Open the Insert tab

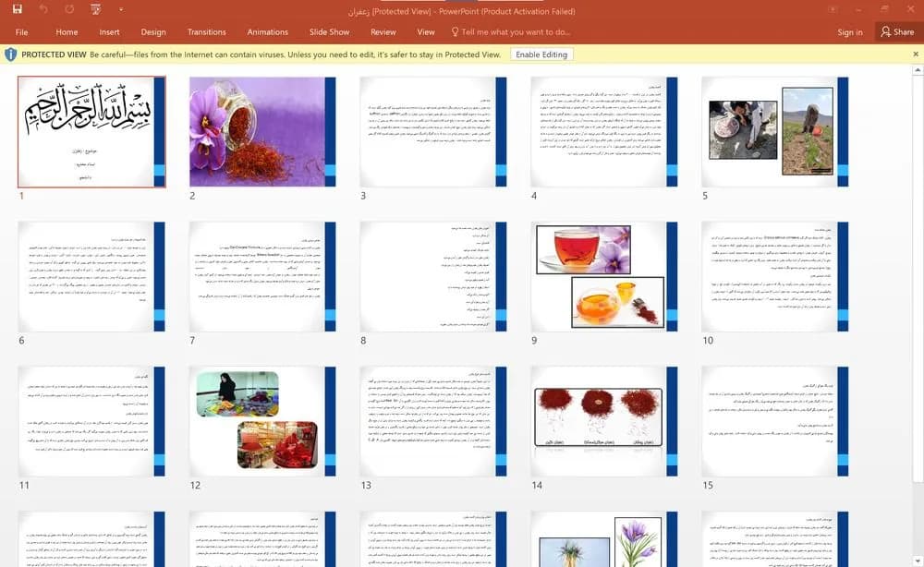[x=109, y=31]
